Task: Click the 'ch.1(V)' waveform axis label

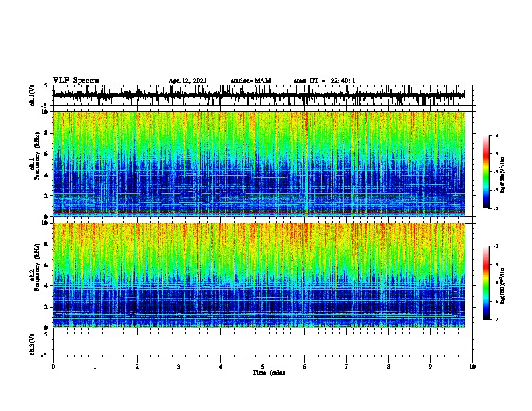Action: (x=32, y=95)
